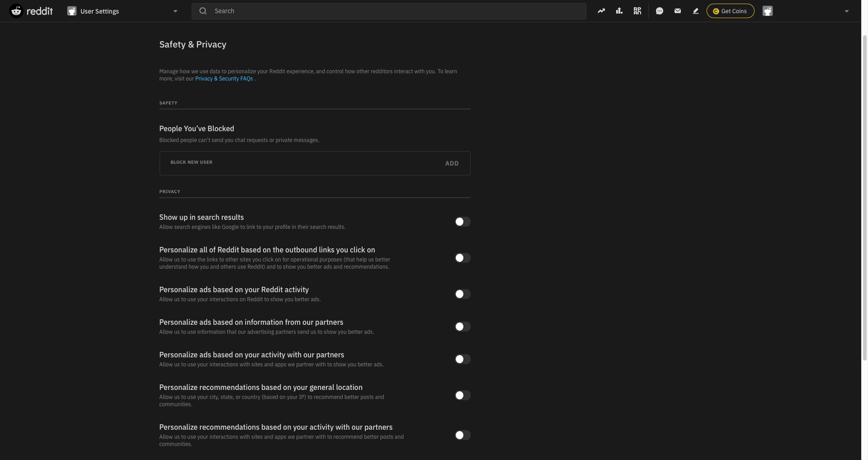Toggle recommendations based on general location
The height and width of the screenshot is (460, 868).
point(462,395)
